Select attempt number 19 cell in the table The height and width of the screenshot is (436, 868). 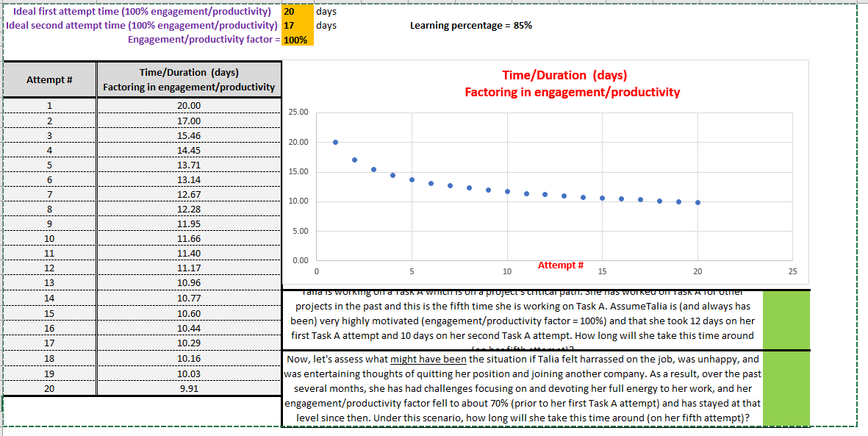pyautogui.click(x=50, y=373)
